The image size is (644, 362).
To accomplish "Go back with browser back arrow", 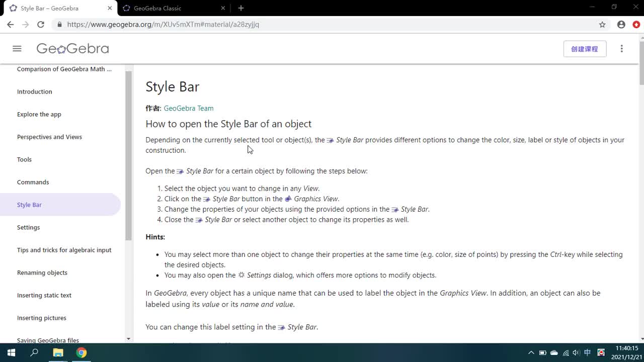I will (10, 24).
